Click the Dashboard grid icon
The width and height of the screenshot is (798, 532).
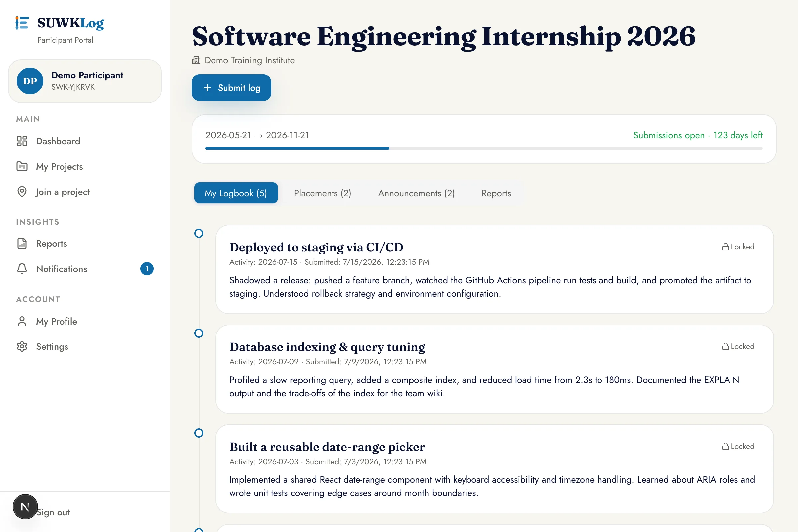[22, 141]
